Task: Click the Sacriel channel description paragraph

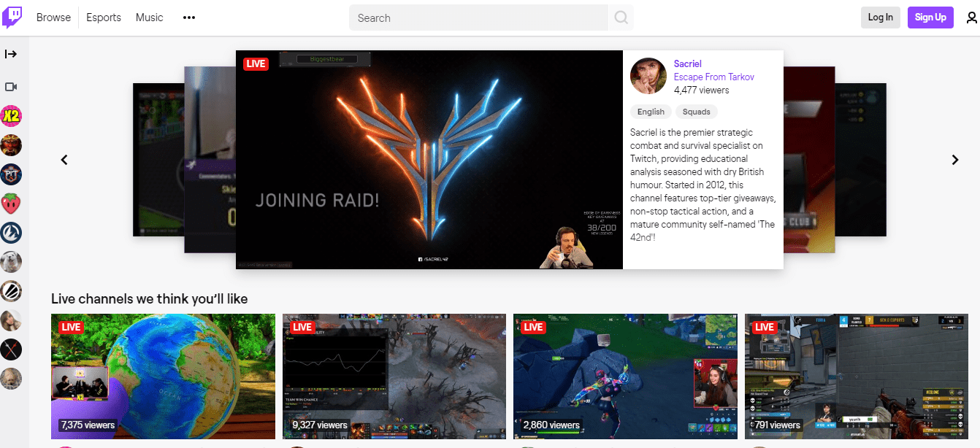Action: 703,185
